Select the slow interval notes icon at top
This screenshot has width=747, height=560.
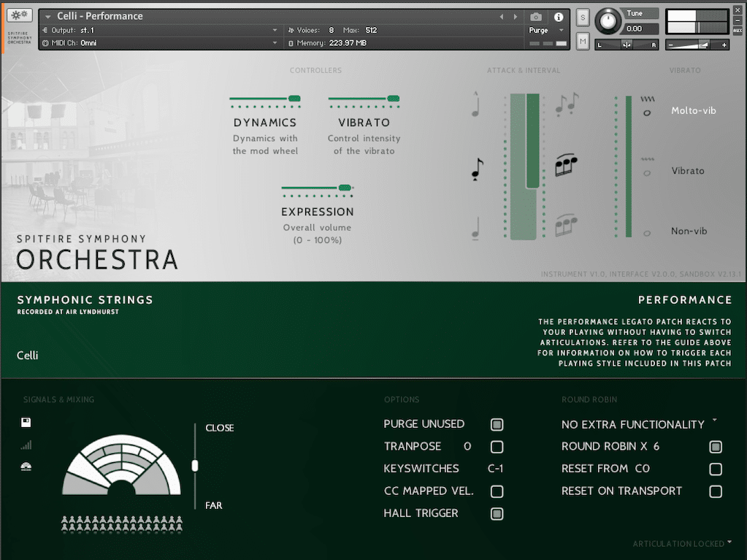point(567,104)
